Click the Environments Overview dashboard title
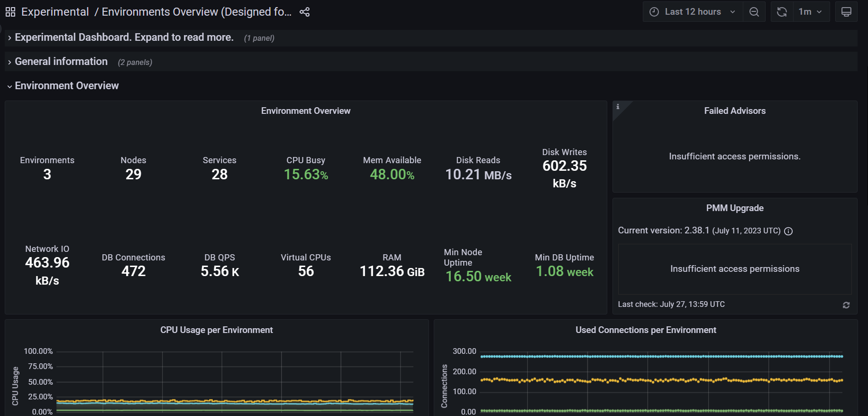Image resolution: width=868 pixels, height=416 pixels. coord(196,12)
